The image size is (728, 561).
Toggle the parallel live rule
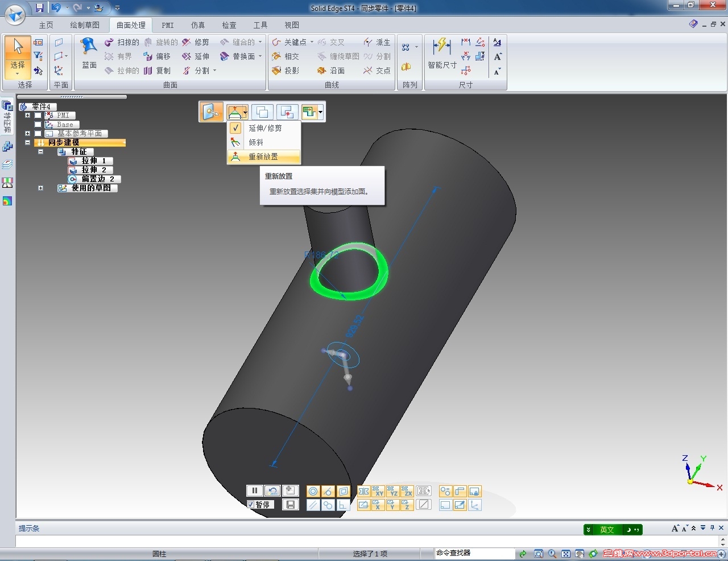313,505
